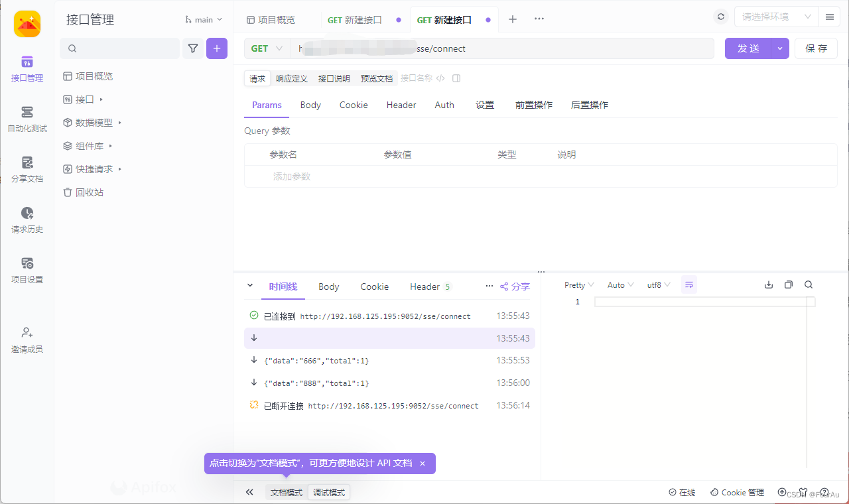Select the request Header tab
849x504 pixels.
click(x=401, y=105)
